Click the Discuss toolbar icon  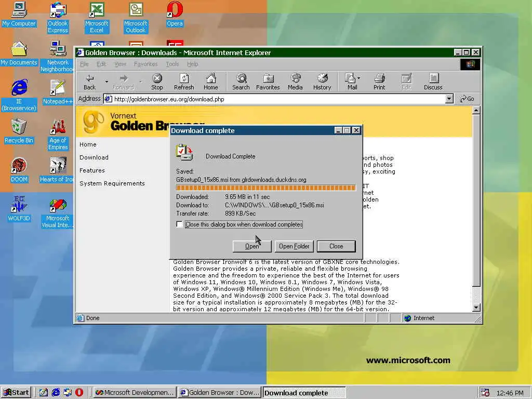coord(433,82)
